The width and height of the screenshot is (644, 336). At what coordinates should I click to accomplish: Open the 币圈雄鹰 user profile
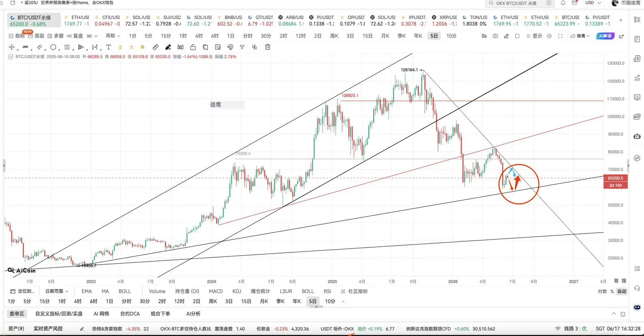[x=627, y=3]
